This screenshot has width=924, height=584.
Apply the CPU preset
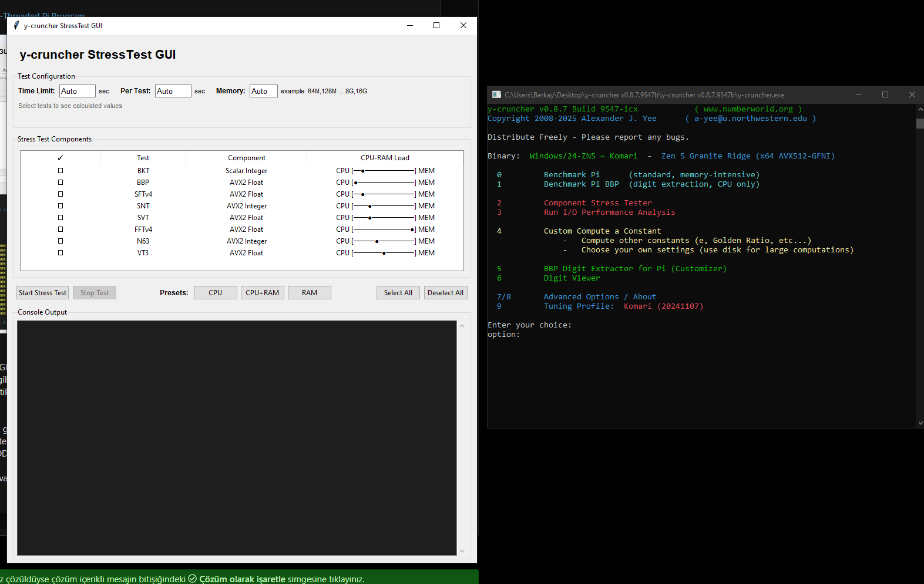coord(216,293)
